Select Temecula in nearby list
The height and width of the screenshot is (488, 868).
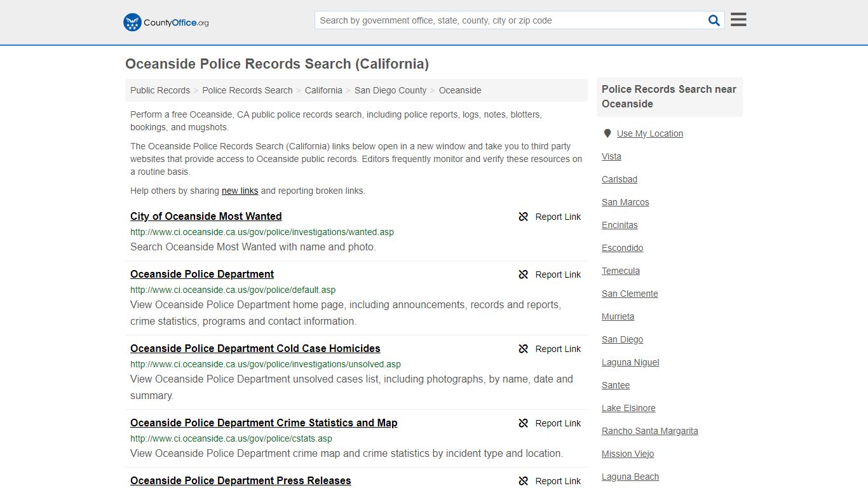point(621,271)
